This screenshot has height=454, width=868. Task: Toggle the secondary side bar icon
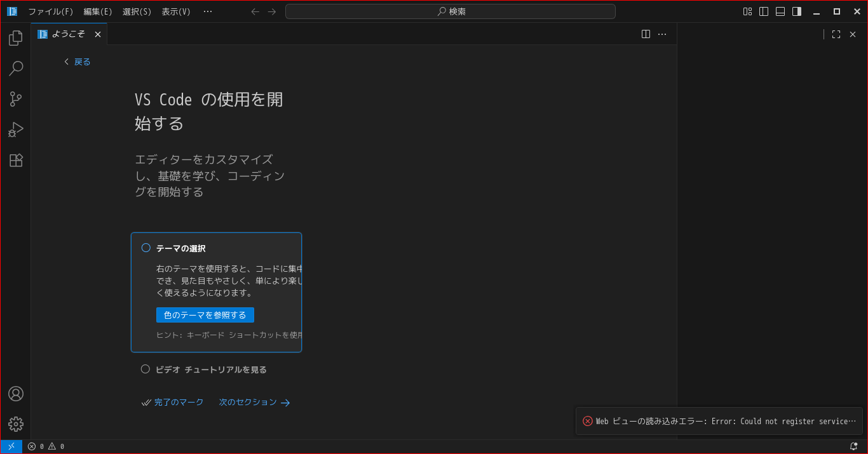(x=797, y=11)
